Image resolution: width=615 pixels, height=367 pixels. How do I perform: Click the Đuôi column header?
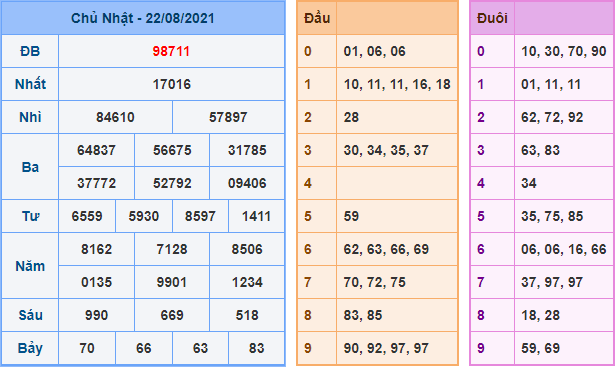(492, 18)
